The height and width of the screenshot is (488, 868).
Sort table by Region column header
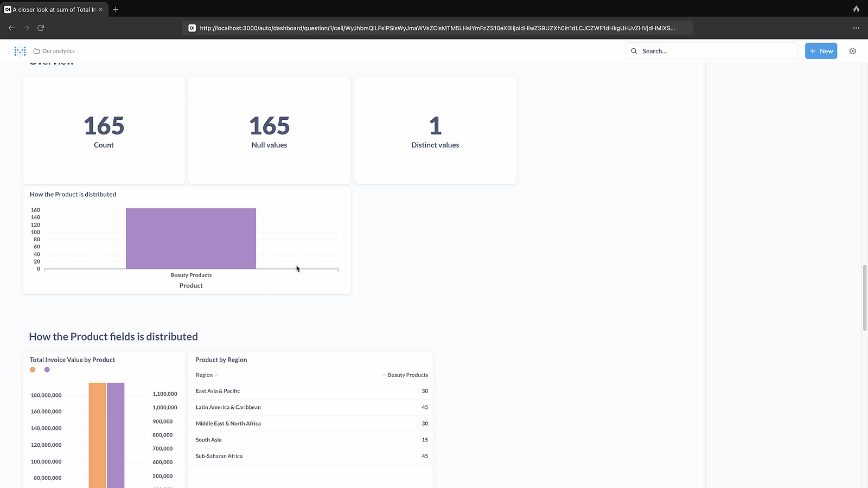point(205,375)
